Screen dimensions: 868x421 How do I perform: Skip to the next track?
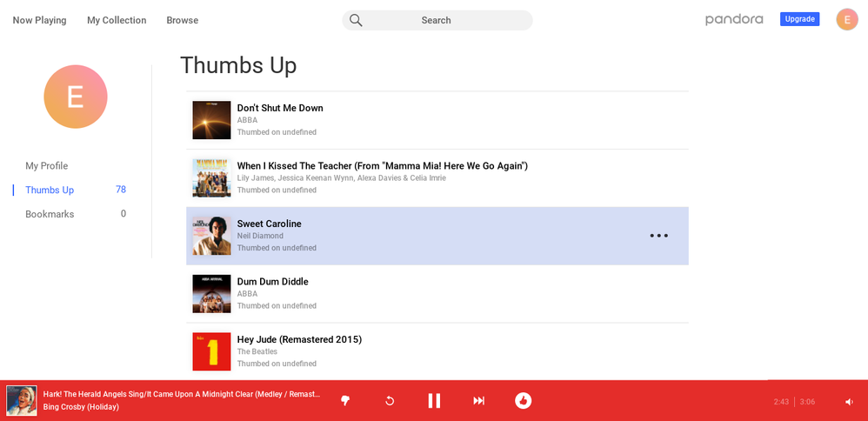[478, 401]
